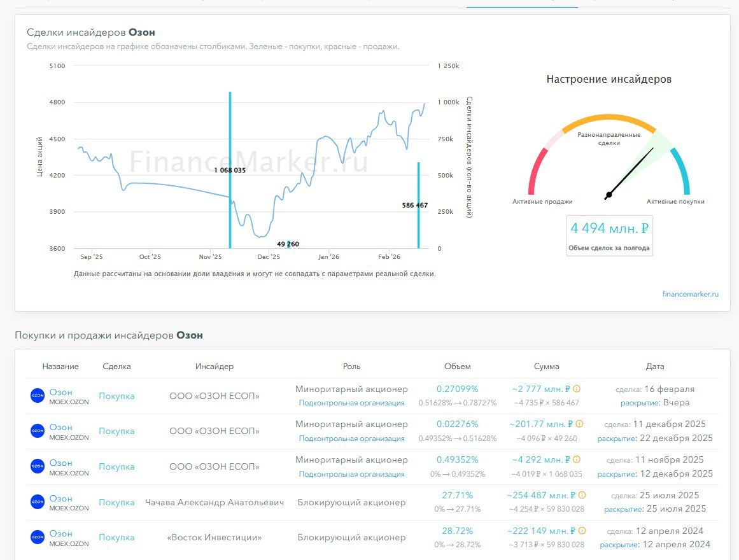The image size is (739, 560).
Task: Open Озон link in 11 декабря 2025 row
Action: tap(61, 427)
